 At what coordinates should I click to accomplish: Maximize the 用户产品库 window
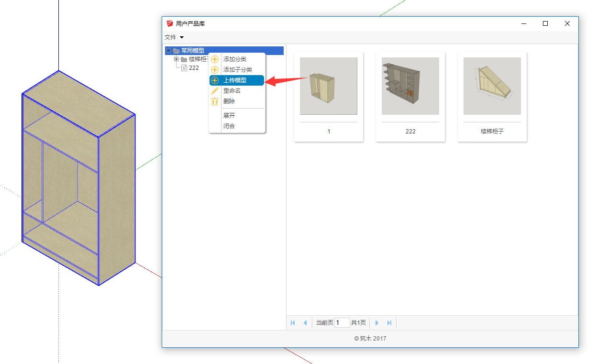tap(545, 23)
